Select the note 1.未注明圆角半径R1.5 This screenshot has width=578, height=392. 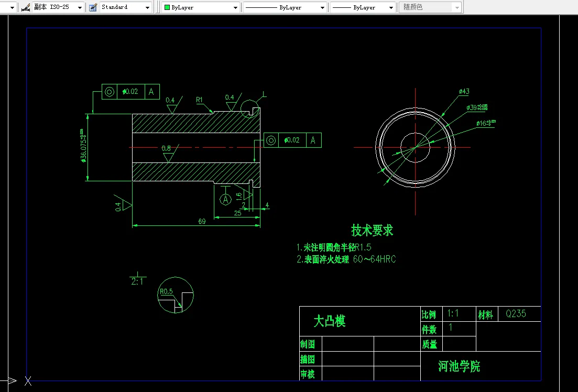tap(334, 247)
